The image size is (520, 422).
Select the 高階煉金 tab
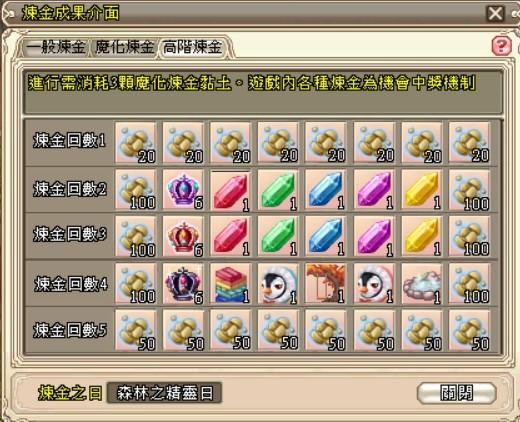point(192,47)
